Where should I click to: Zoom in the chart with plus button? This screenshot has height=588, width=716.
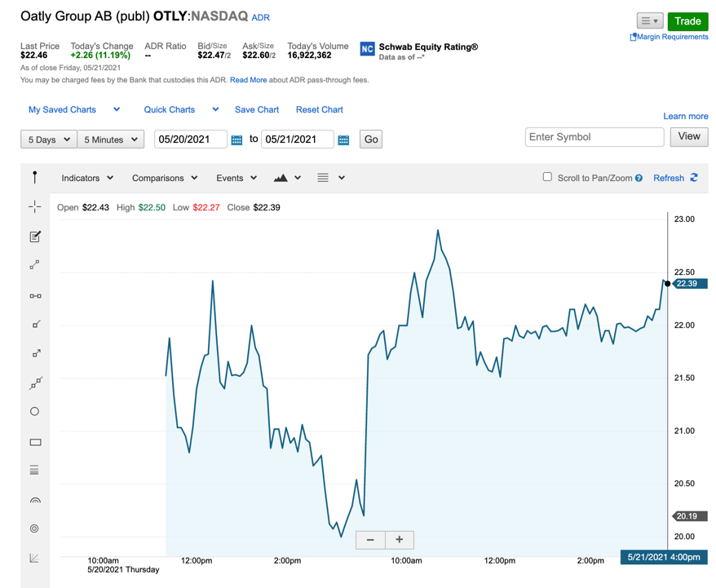(x=400, y=540)
